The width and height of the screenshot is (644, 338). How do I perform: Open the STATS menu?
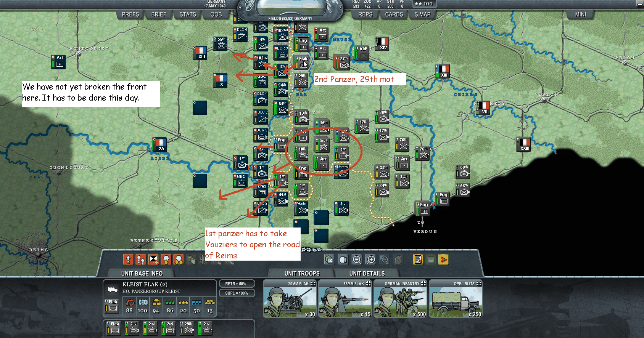(188, 14)
